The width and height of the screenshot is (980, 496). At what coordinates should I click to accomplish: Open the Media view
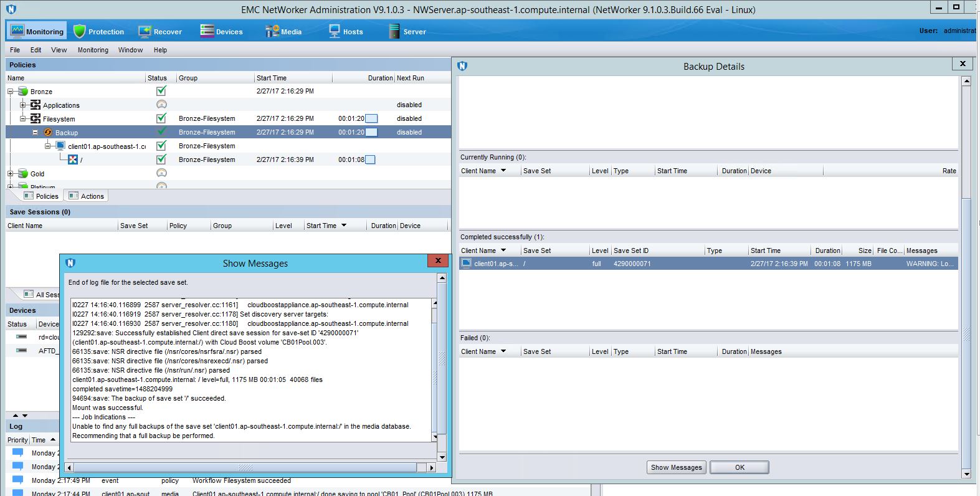pyautogui.click(x=283, y=31)
